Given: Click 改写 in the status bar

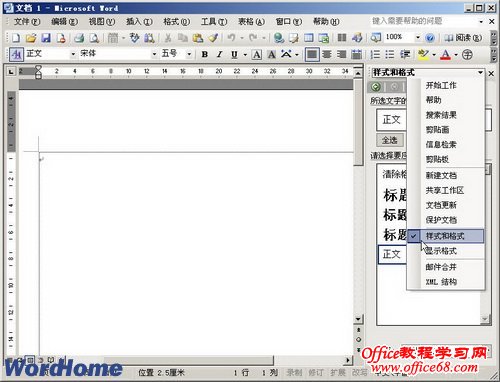Looking at the screenshot, I should click(x=359, y=373).
